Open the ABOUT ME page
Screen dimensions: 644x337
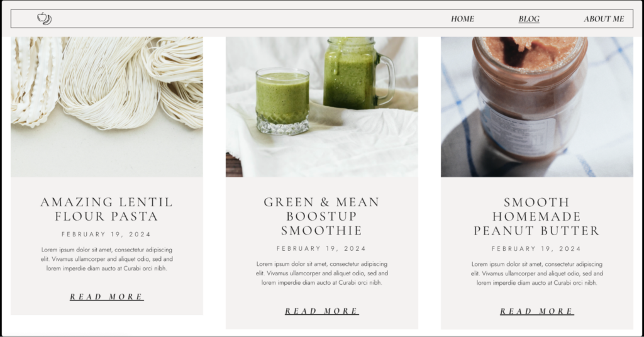click(x=604, y=19)
